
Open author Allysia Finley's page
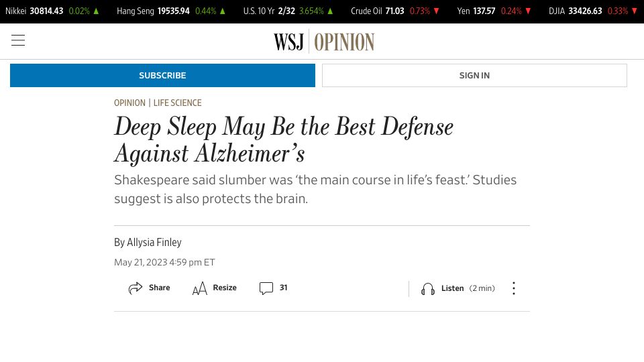coord(154,242)
